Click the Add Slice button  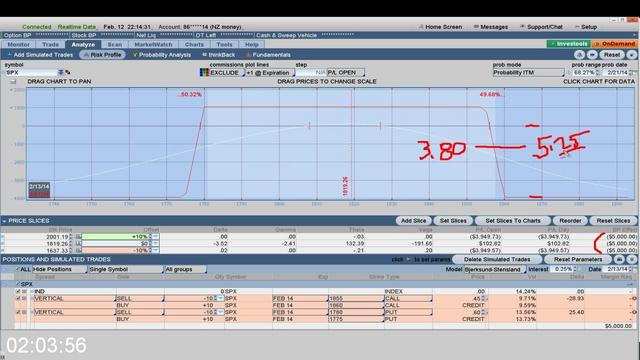coord(413,220)
